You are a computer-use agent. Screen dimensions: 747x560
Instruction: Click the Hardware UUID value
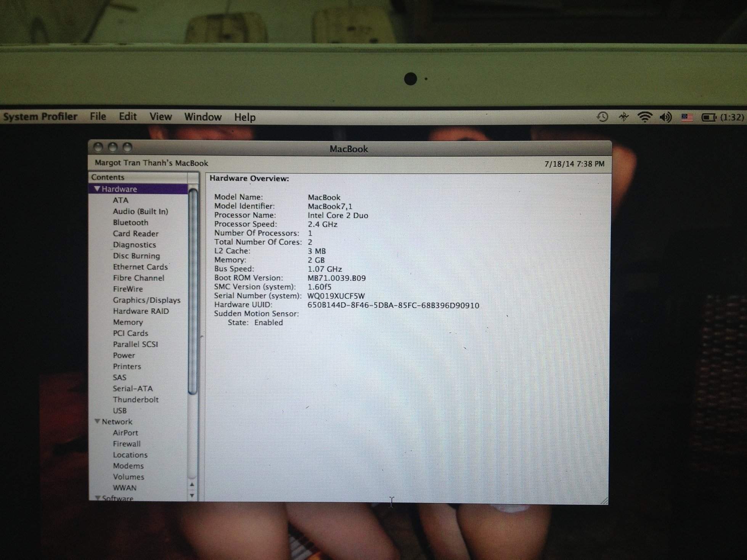click(393, 305)
